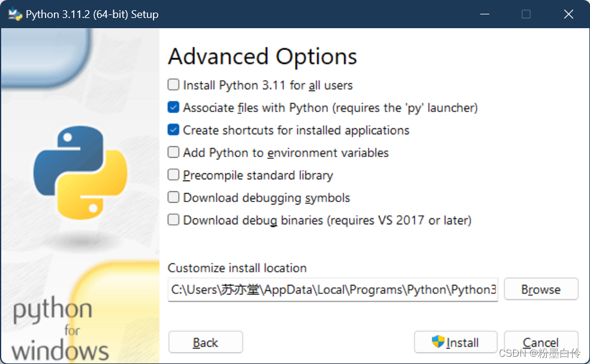Viewport: 590px width, 364px height.
Task: Uncheck Create shortcuts for installed applications
Action: [173, 130]
